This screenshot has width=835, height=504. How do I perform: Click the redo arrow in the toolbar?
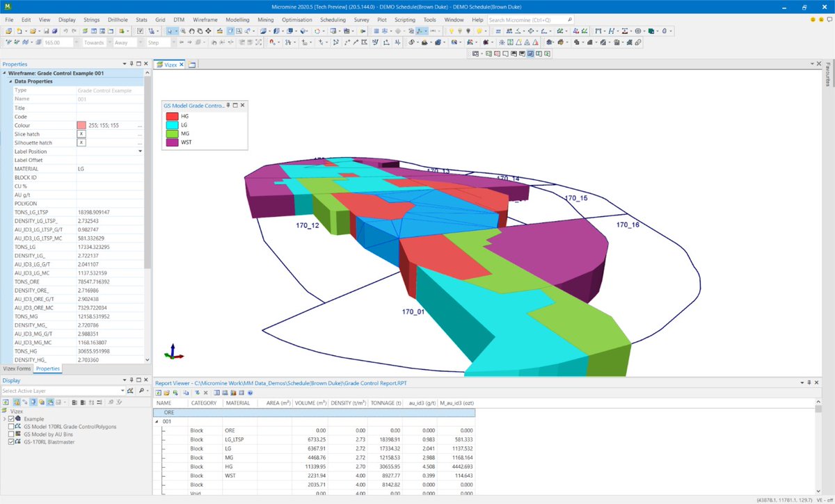[x=74, y=31]
